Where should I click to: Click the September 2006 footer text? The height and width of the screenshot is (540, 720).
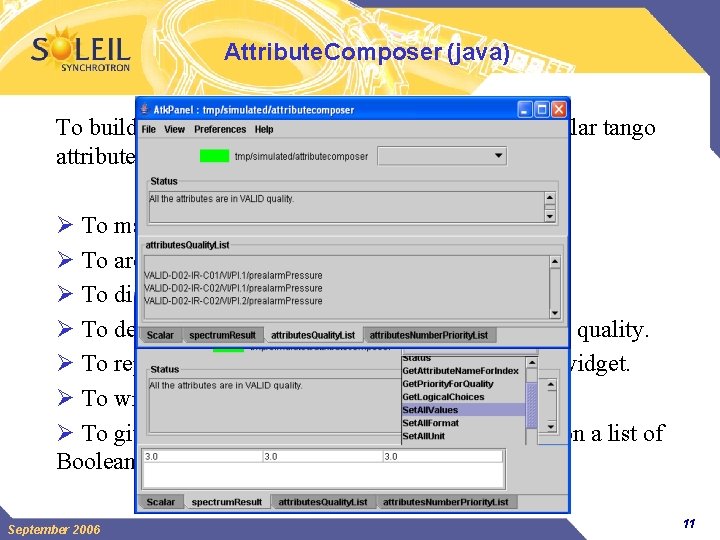pyautogui.click(x=54, y=529)
